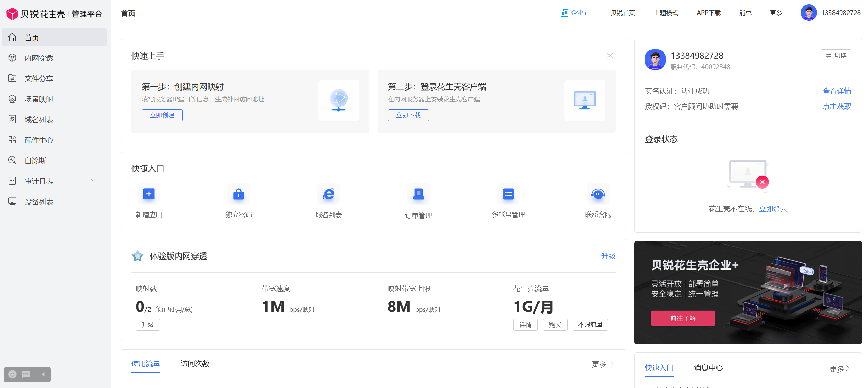Click 购买 button under 花生壳流量
The image size is (868, 388).
(x=555, y=324)
